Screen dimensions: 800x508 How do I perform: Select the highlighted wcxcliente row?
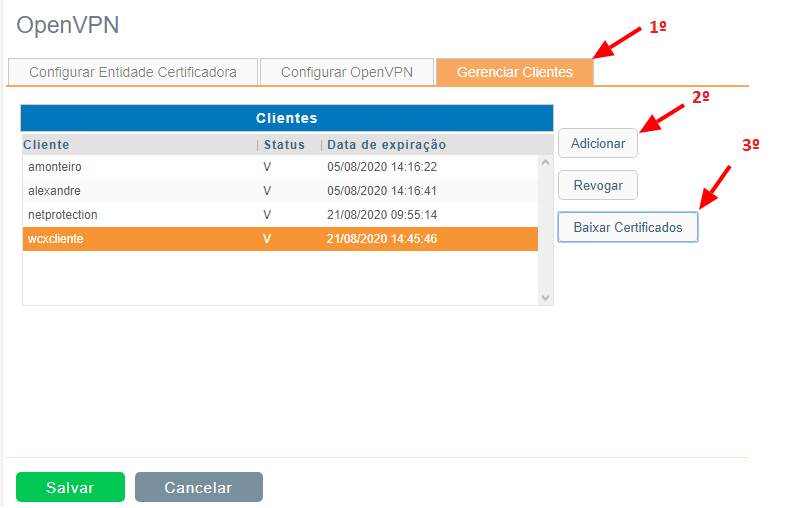(280, 239)
